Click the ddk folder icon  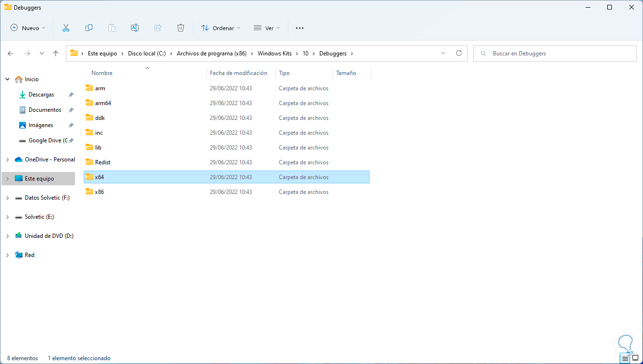click(x=89, y=118)
